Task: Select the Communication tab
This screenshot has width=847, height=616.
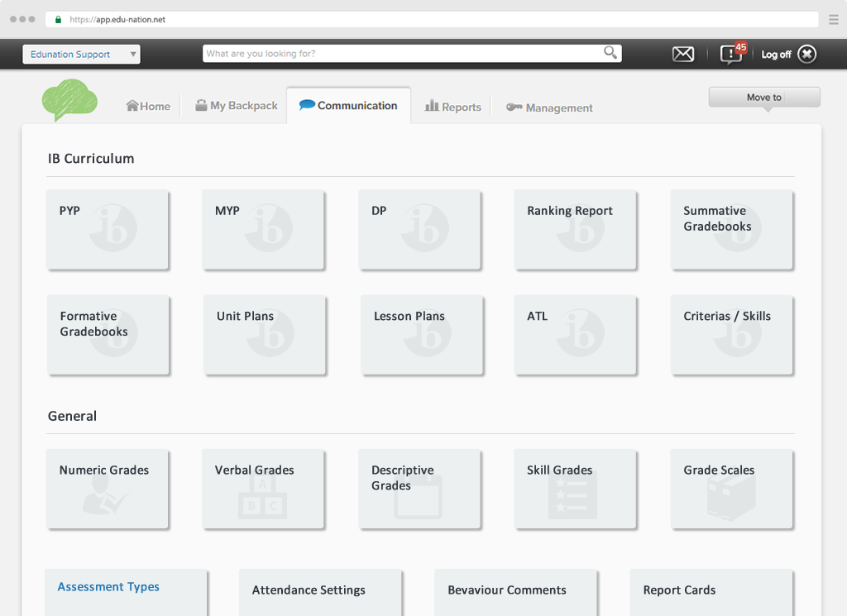Action: point(348,106)
